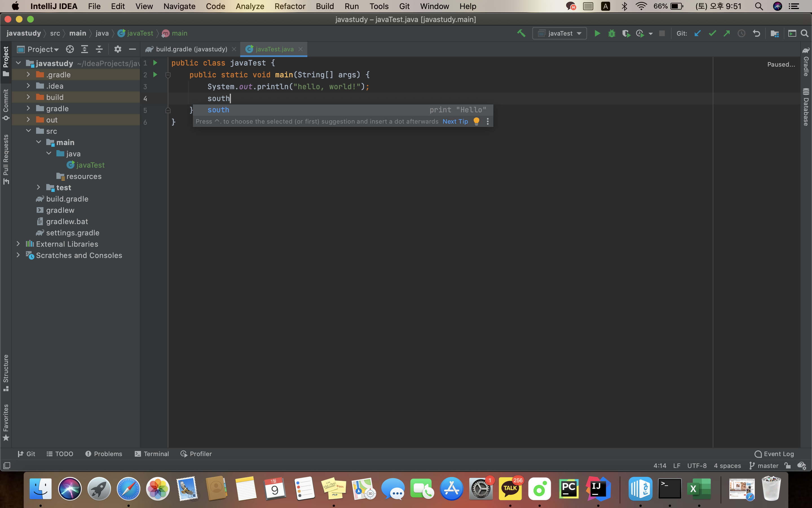Click the Next Tip link
The width and height of the screenshot is (812, 508).
(455, 121)
